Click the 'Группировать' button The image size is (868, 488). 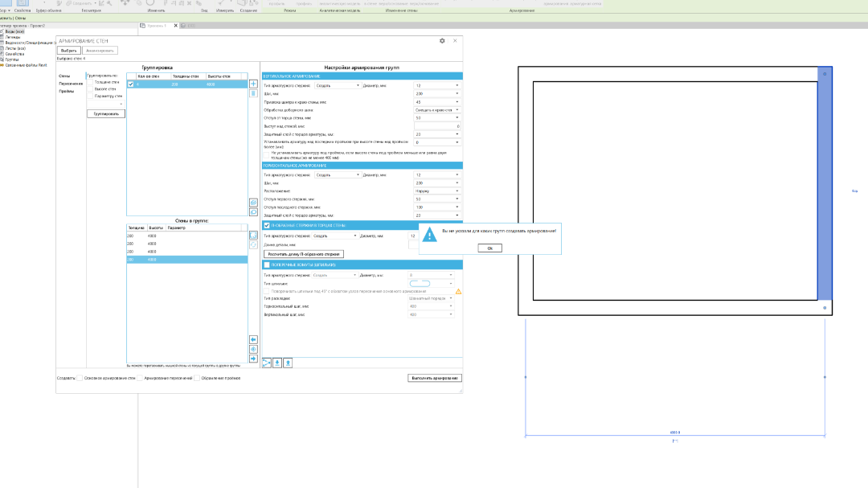[x=106, y=113]
